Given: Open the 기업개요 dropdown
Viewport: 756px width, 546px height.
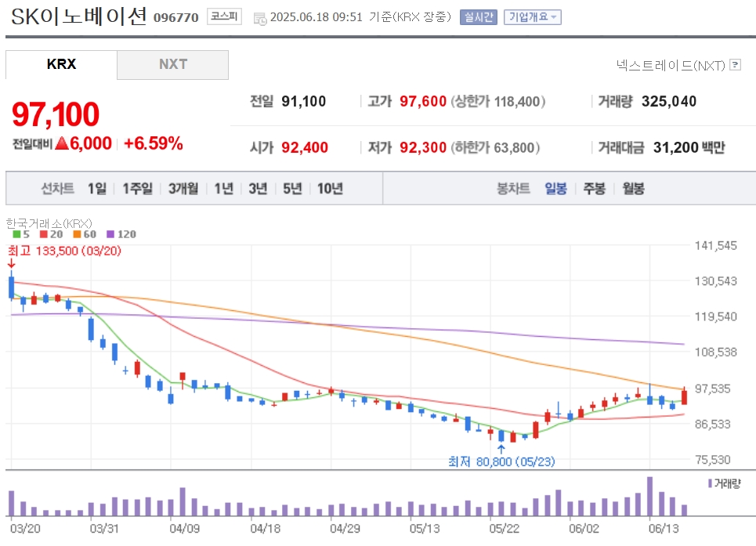Looking at the screenshot, I should [532, 17].
